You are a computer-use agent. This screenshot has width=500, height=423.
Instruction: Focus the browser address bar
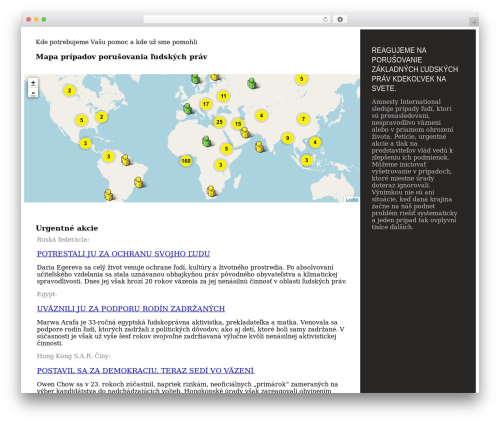[237, 19]
